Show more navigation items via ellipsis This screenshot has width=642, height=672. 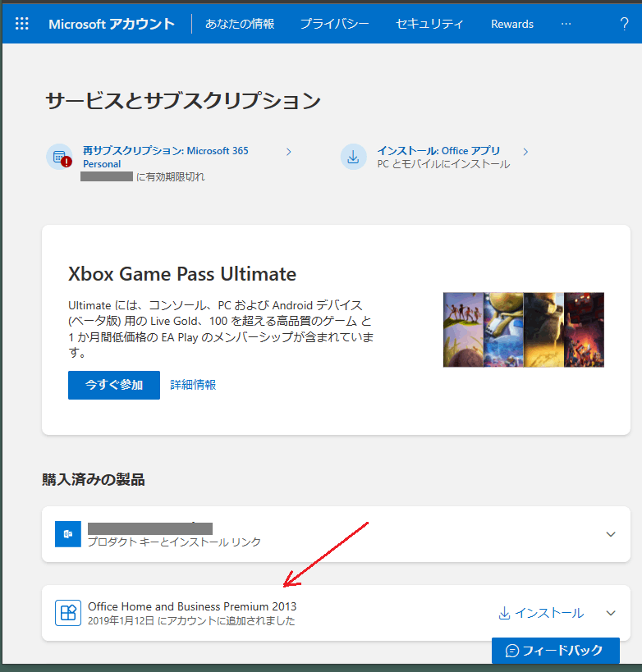click(566, 24)
